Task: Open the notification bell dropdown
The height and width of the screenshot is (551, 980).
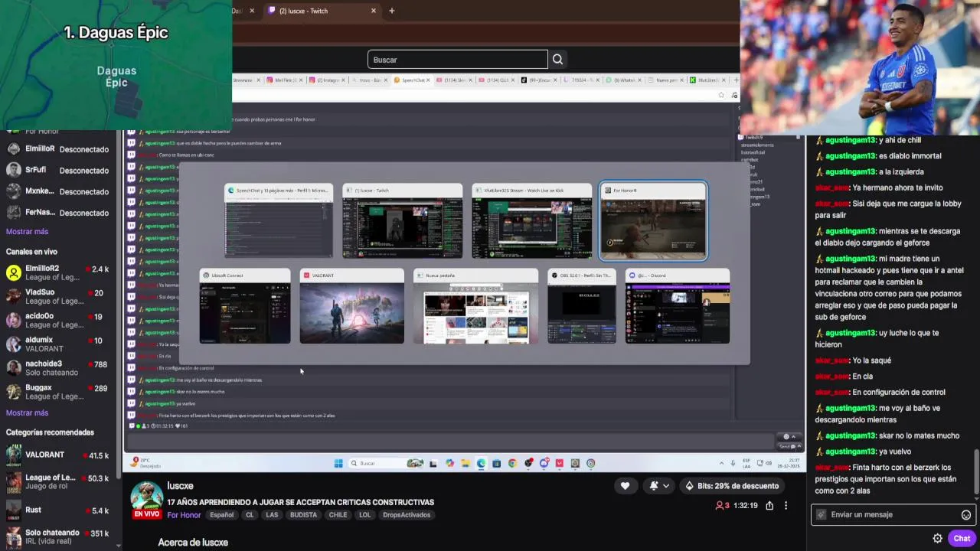Action: point(659,486)
